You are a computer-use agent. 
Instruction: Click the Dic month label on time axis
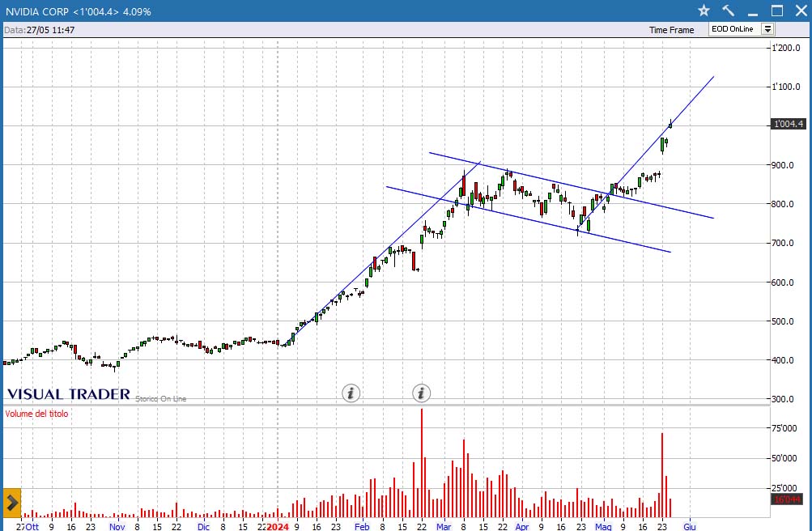(203, 526)
